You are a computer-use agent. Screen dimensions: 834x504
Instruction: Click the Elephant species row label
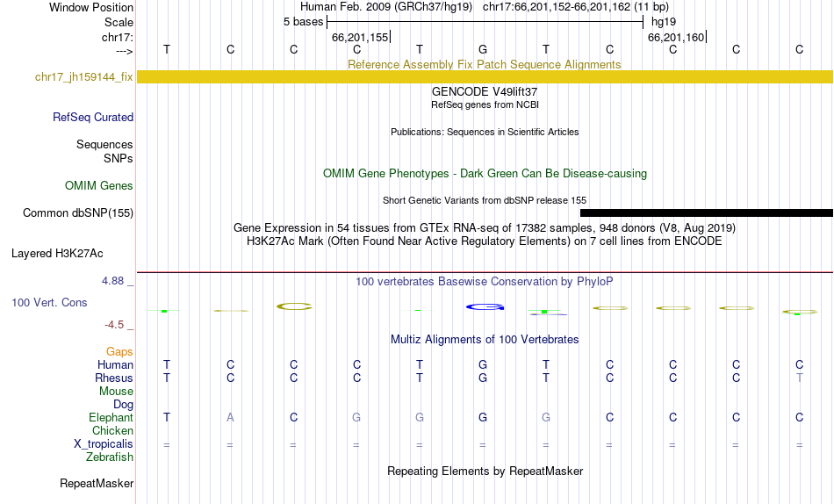(x=111, y=417)
